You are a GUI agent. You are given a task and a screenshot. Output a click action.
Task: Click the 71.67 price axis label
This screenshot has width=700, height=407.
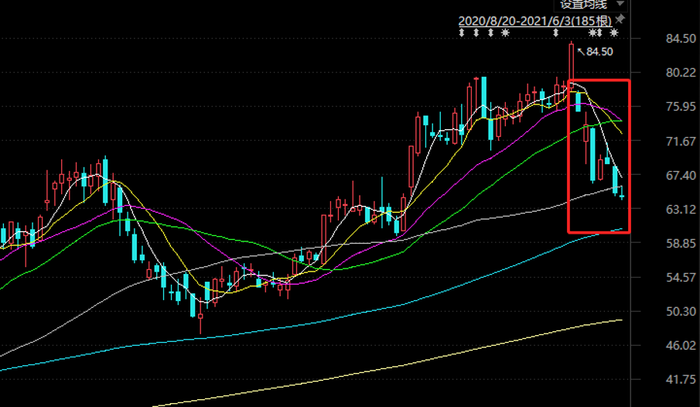[x=681, y=141]
